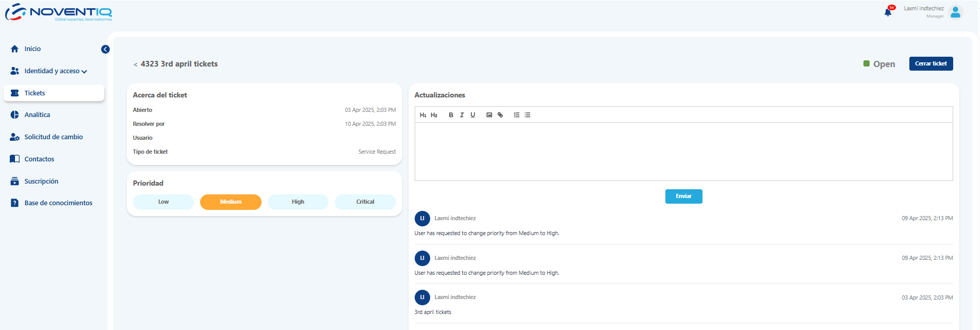This screenshot has width=980, height=330.
Task: Set ticket priority to Low
Action: (x=164, y=202)
